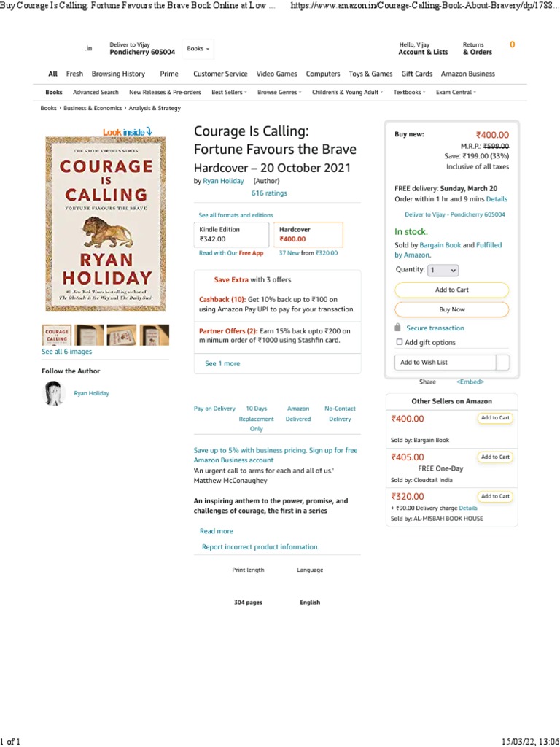Open the Quantity dropdown
The width and height of the screenshot is (560, 747).
(x=443, y=270)
